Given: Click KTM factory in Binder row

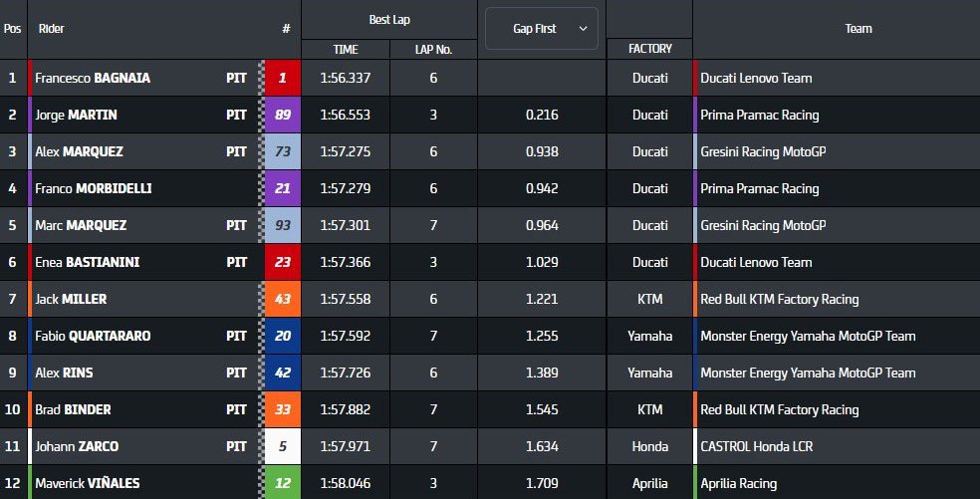Looking at the screenshot, I should 650,410.
